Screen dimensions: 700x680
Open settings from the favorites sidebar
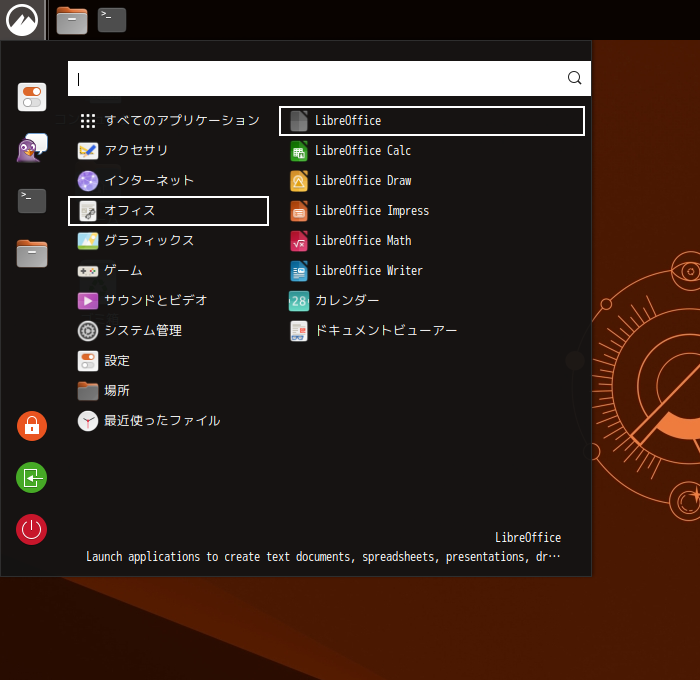pos(32,97)
